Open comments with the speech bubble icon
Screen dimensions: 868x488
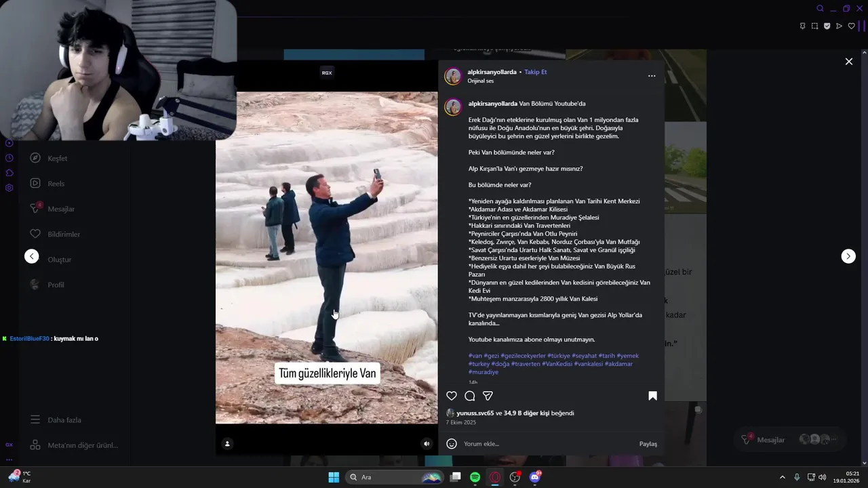469,396
